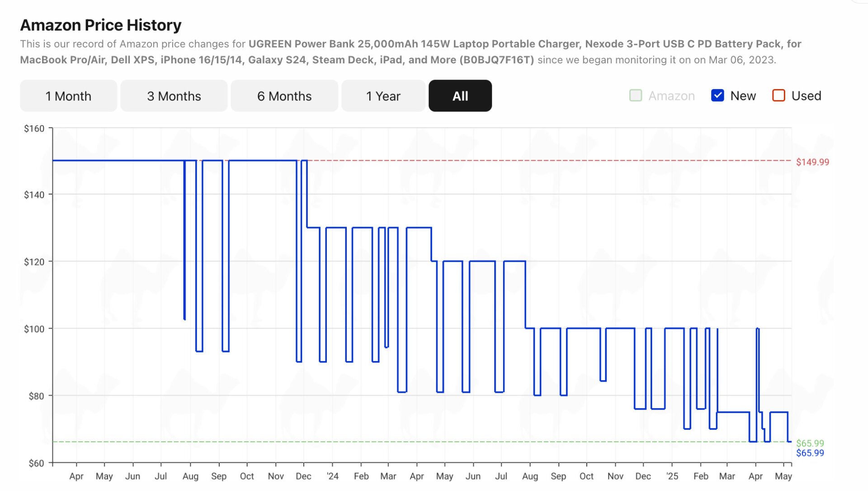Viewport: 868px width, 491px height.
Task: Click the green $65.99 lowest price label
Action: coord(810,443)
